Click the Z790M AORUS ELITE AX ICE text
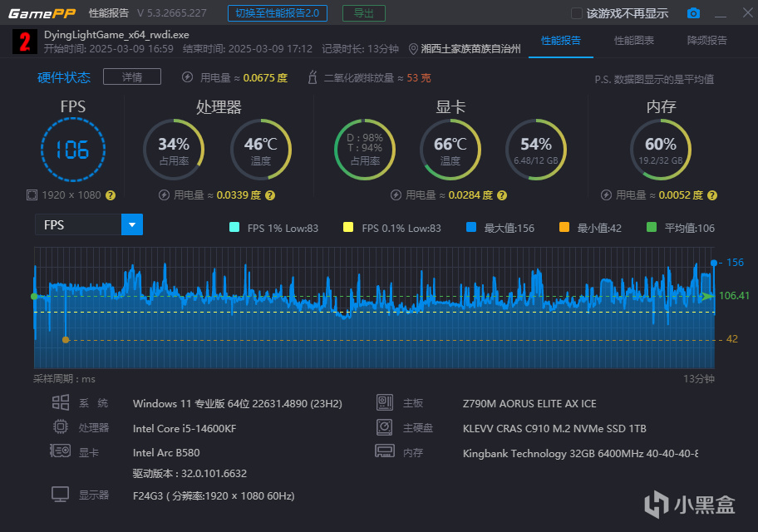Viewport: 758px width, 532px height. point(529,404)
